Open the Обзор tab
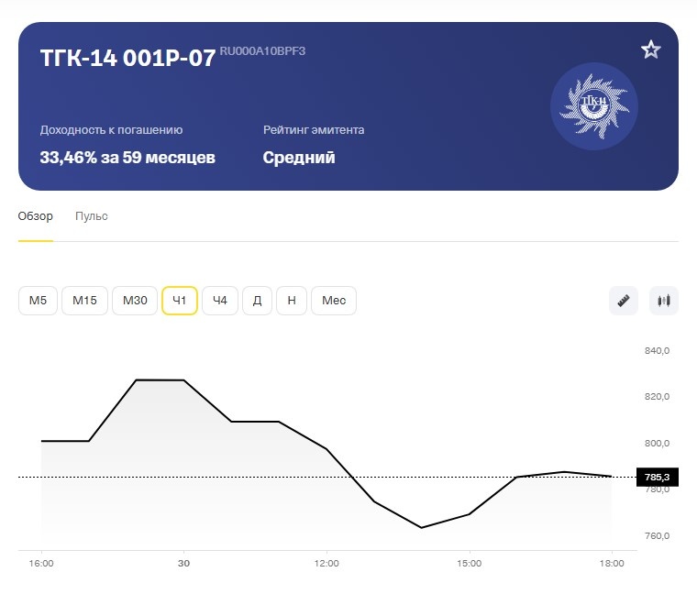 coord(35,216)
